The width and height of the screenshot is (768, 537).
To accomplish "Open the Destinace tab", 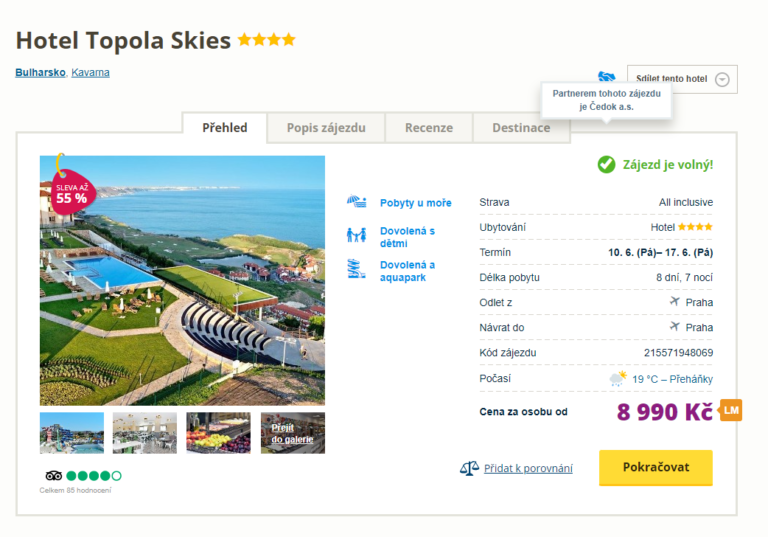I will click(x=521, y=128).
